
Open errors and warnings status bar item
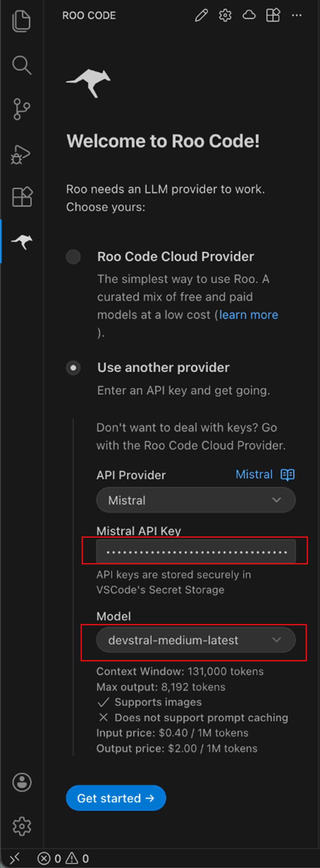tap(63, 858)
